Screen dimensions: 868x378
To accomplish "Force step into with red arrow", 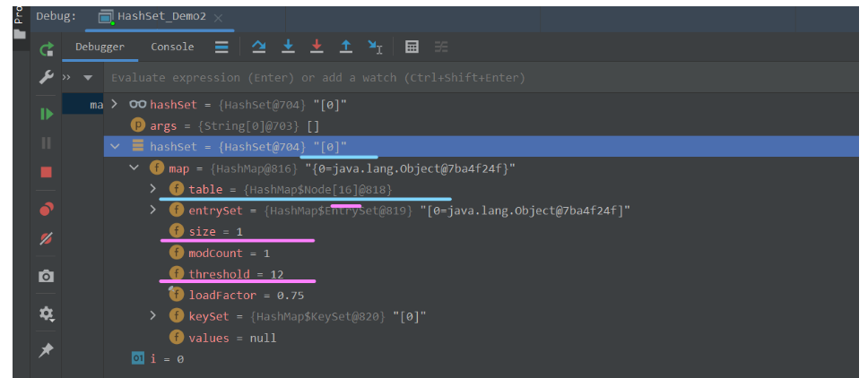I will [317, 47].
